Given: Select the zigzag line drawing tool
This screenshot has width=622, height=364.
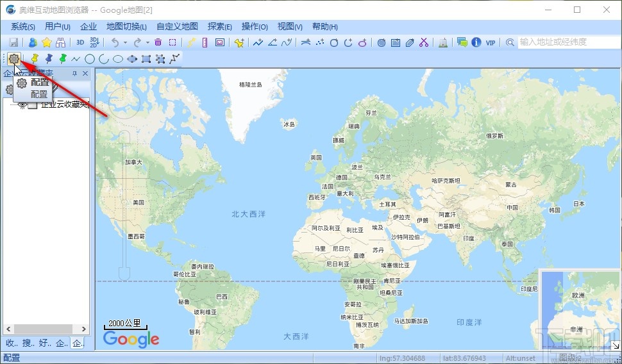Looking at the screenshot, I should [76, 59].
